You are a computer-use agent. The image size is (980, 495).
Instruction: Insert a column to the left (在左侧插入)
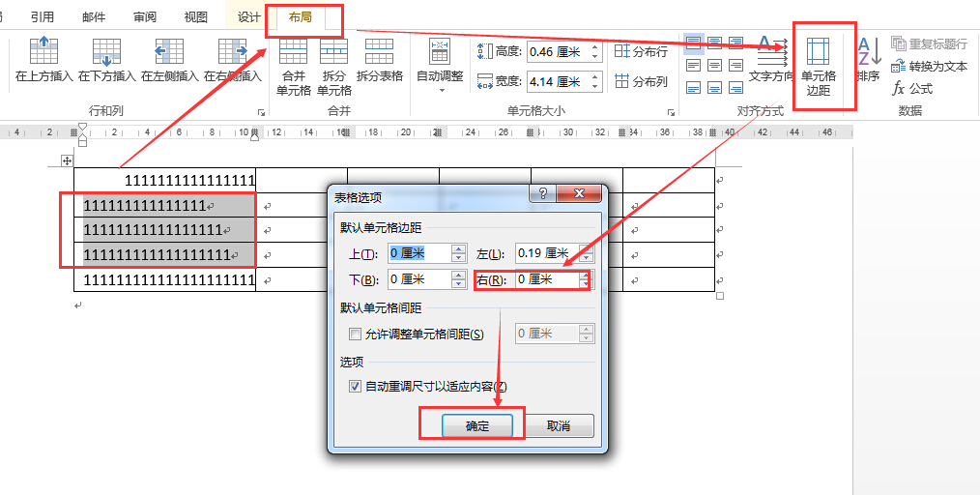click(169, 60)
